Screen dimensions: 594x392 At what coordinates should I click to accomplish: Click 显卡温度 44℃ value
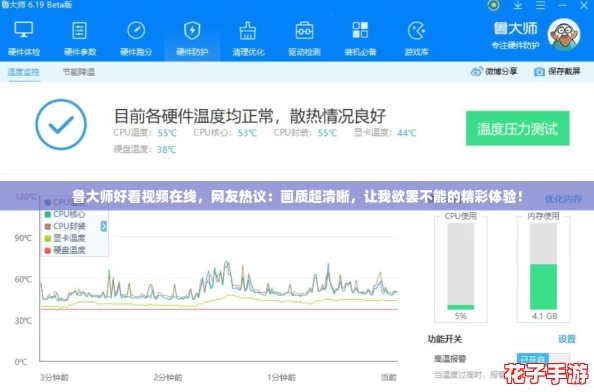tap(407, 133)
